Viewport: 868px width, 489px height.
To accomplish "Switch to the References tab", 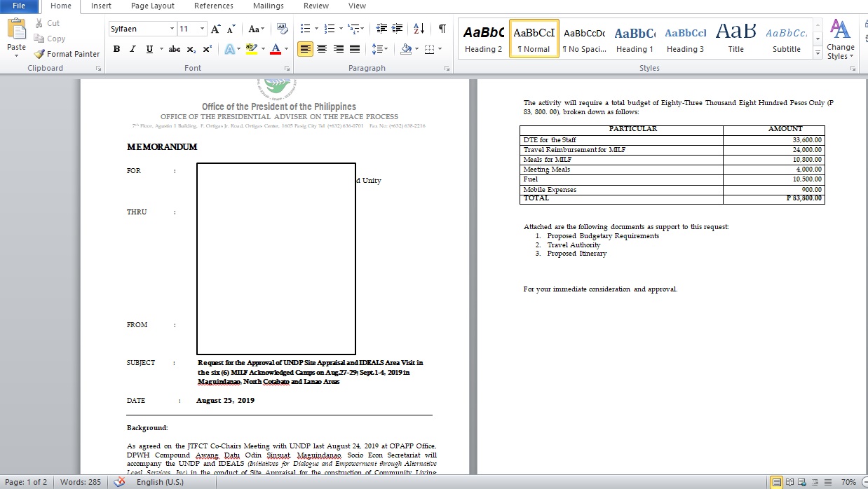I will pos(214,6).
